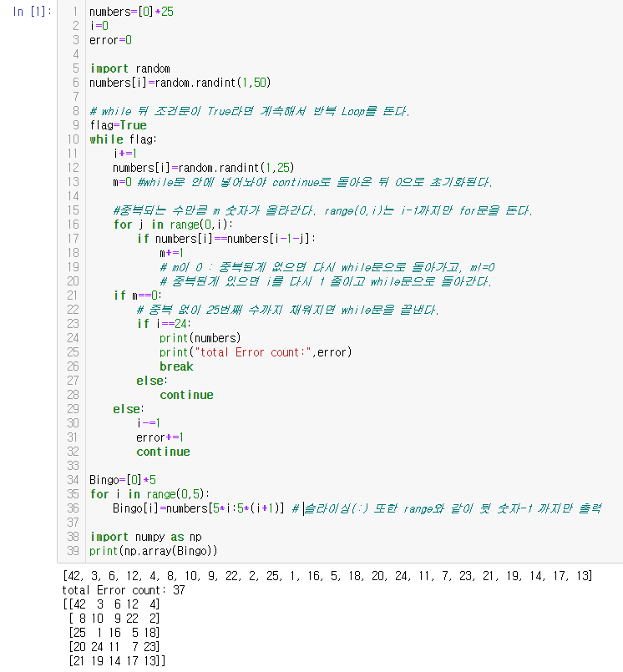Click 'm+=1' on line 18
623x672 pixels.
pos(171,253)
